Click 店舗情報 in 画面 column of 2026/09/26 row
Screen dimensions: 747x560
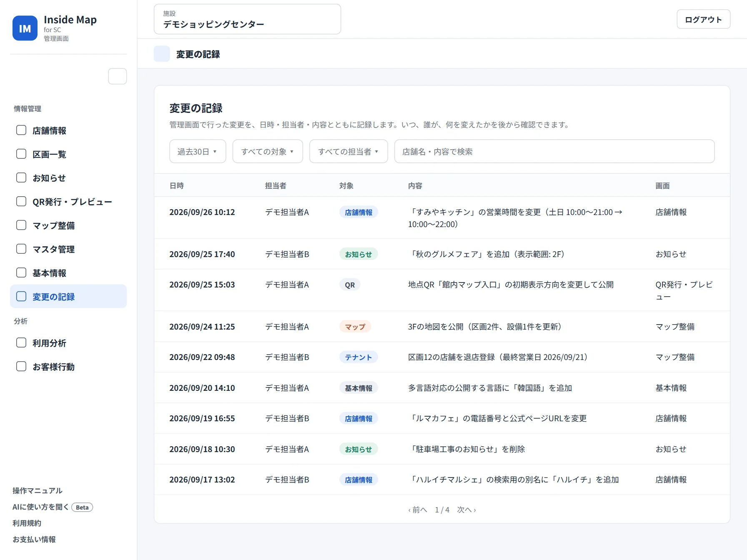[x=671, y=212]
